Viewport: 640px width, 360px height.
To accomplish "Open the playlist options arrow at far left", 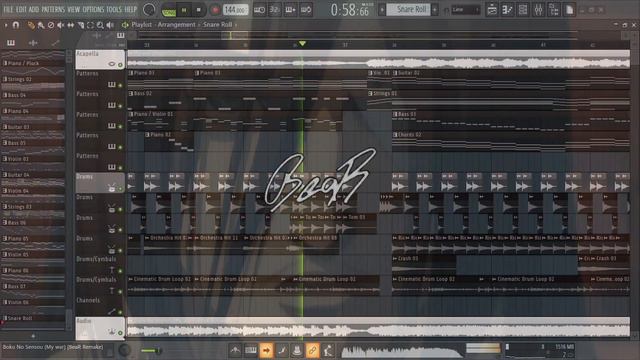I will pos(6,25).
